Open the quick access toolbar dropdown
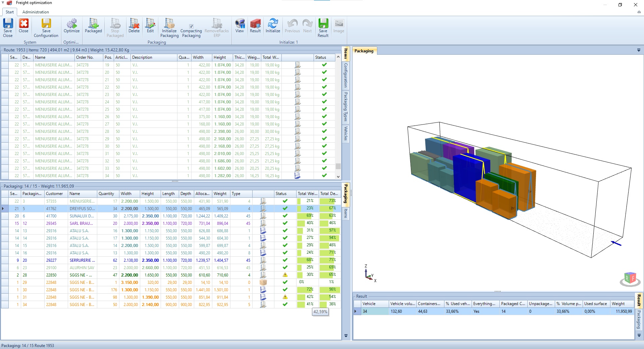This screenshot has width=644, height=349. tap(3, 3)
